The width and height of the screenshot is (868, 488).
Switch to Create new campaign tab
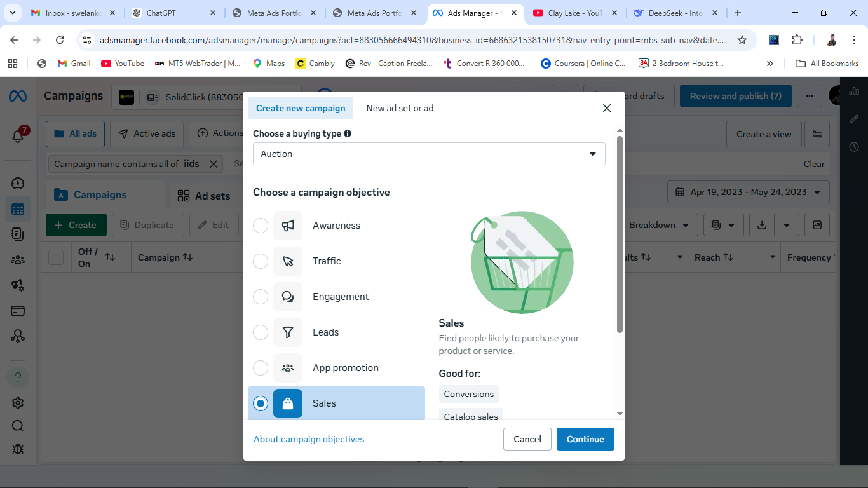click(x=301, y=108)
